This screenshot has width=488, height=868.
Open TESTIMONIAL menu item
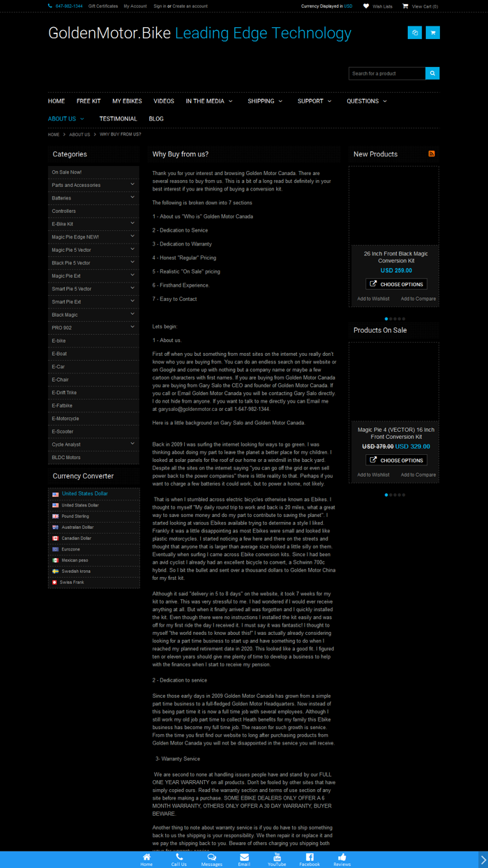coord(118,119)
